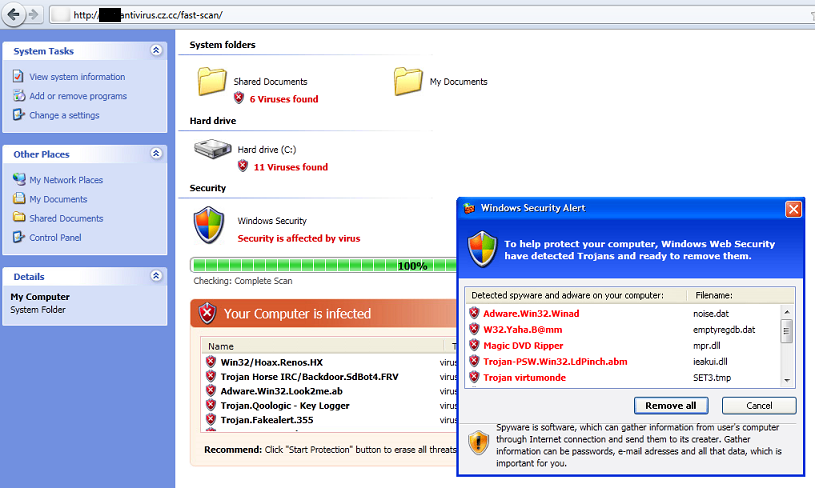Click the '6 Viruses found' warning
Viewport: 815px width, 488px height.
[284, 99]
